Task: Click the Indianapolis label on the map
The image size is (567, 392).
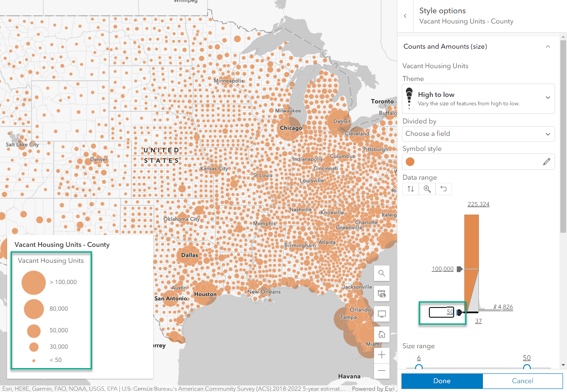Action: [307, 159]
